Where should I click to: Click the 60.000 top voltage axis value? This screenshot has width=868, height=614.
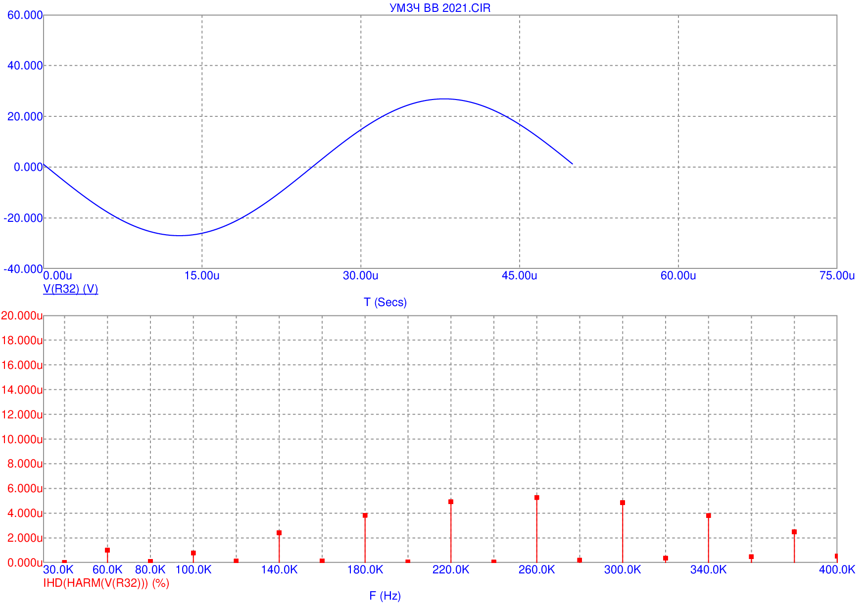tap(25, 15)
